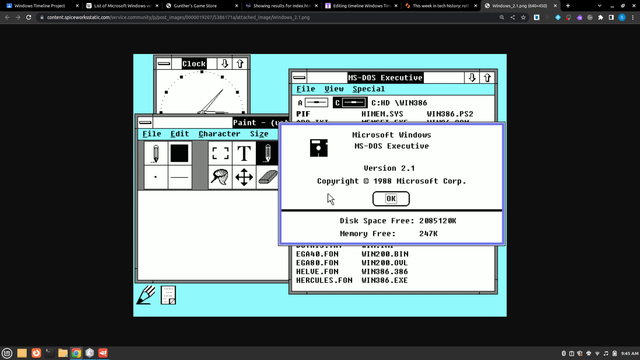Click MS-DOS Executive down-arrow minimize box
The height and width of the screenshot is (360, 640).
(x=472, y=78)
